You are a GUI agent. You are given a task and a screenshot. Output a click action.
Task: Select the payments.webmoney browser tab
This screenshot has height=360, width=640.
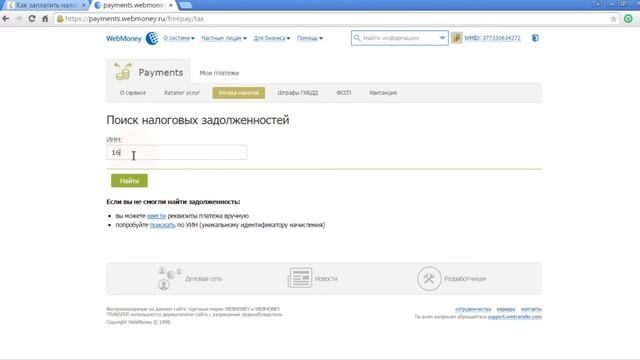[133, 5]
